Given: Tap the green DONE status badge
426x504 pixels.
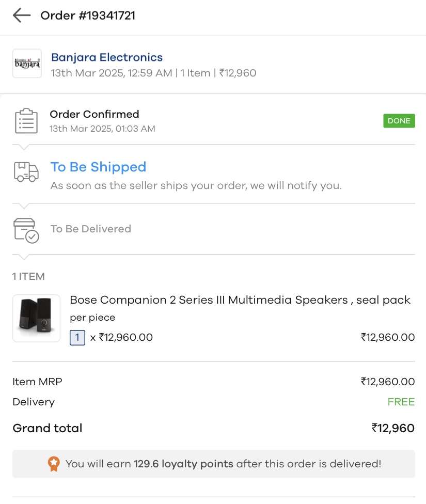Looking at the screenshot, I should pyautogui.click(x=399, y=121).
